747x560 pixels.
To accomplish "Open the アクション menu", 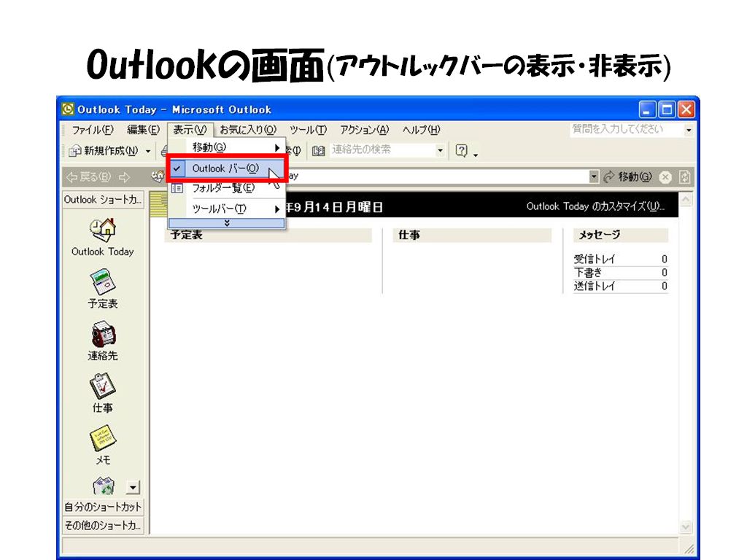I will tap(365, 130).
